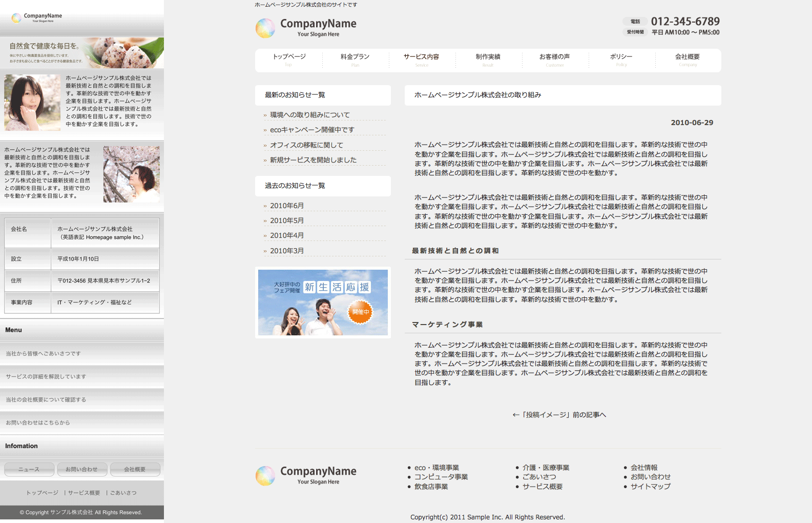Click the CompanyName logo in the footer

(x=306, y=475)
